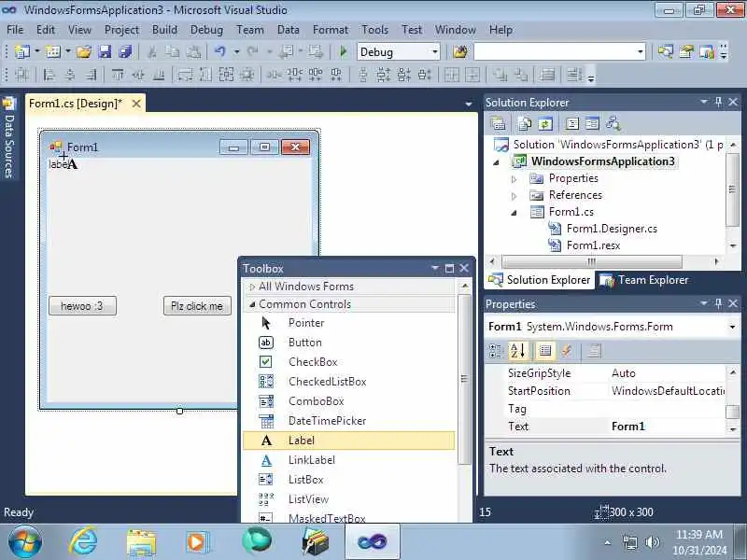747x560 pixels.
Task: Open the Tools menu
Action: [375, 30]
